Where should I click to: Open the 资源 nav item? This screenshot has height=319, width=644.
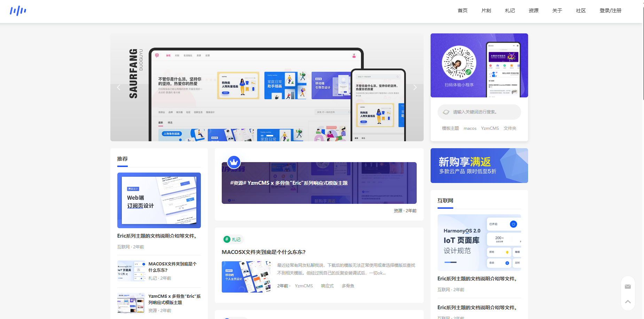[x=534, y=10]
